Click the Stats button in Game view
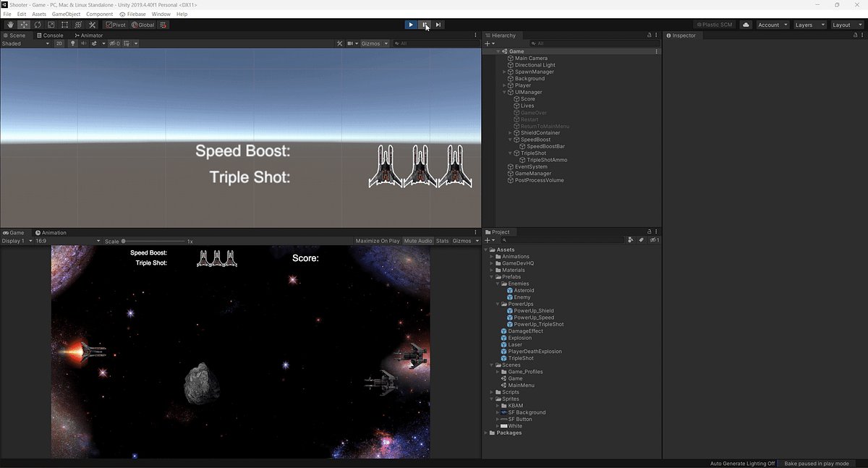The width and height of the screenshot is (868, 468). [x=442, y=241]
